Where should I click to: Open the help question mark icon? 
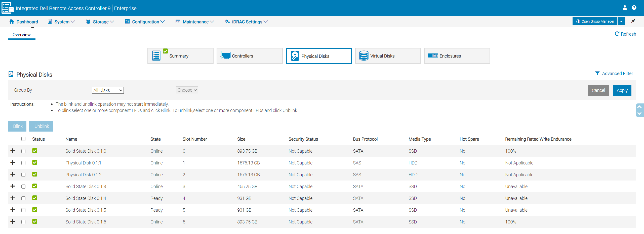point(634,8)
